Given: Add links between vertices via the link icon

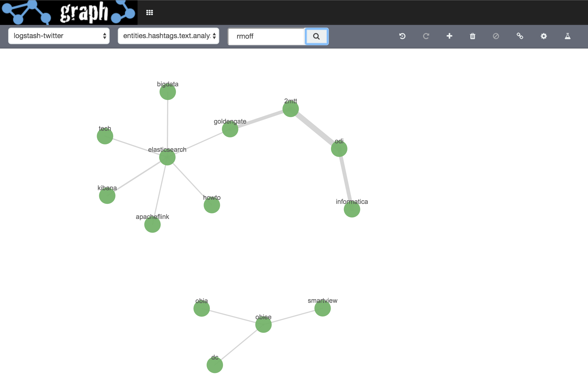Looking at the screenshot, I should 520,36.
